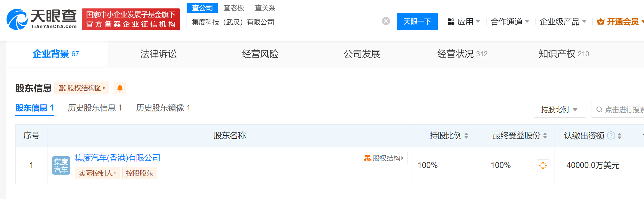The height and width of the screenshot is (199, 644).
Task: Sort by 最终受益股份 column arrows
Action: tap(545, 136)
